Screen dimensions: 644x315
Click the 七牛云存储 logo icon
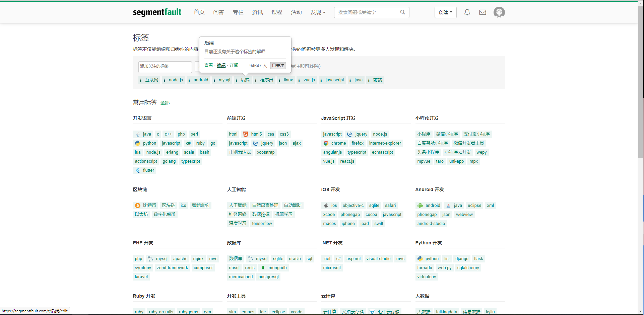pyautogui.click(x=372, y=312)
